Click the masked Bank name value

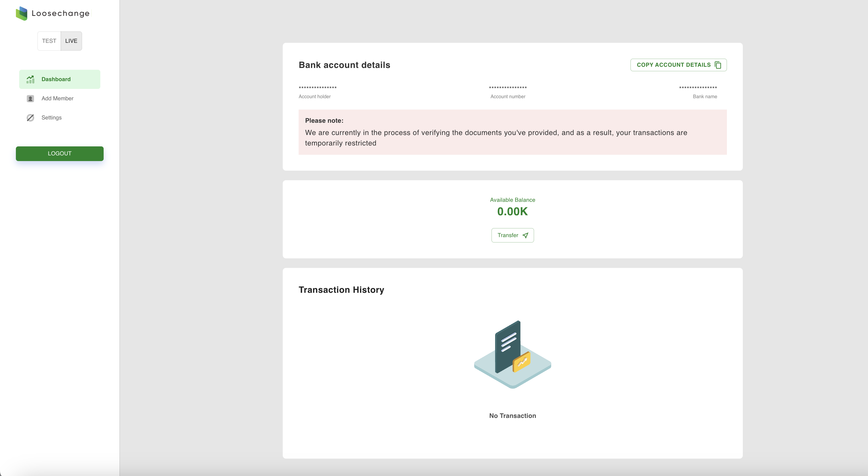(x=698, y=88)
